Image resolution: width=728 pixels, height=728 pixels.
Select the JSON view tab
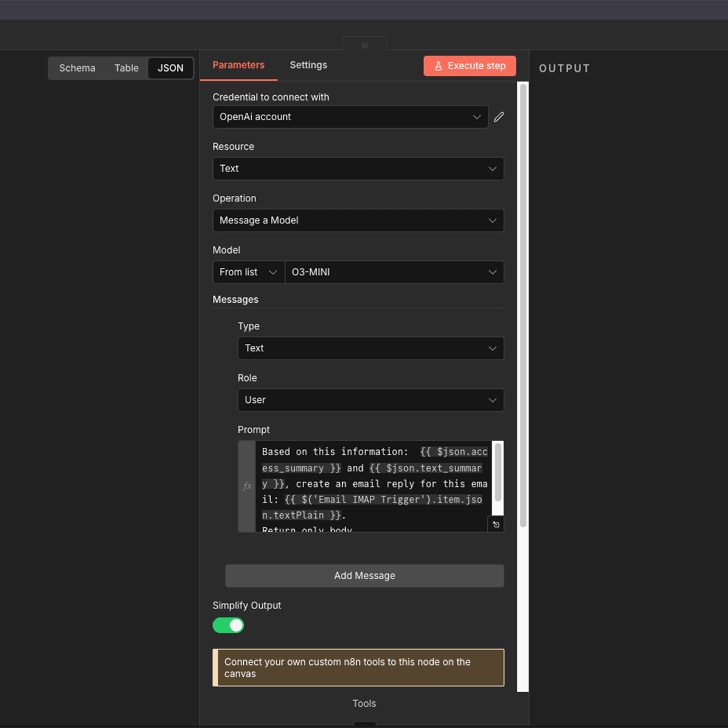170,68
